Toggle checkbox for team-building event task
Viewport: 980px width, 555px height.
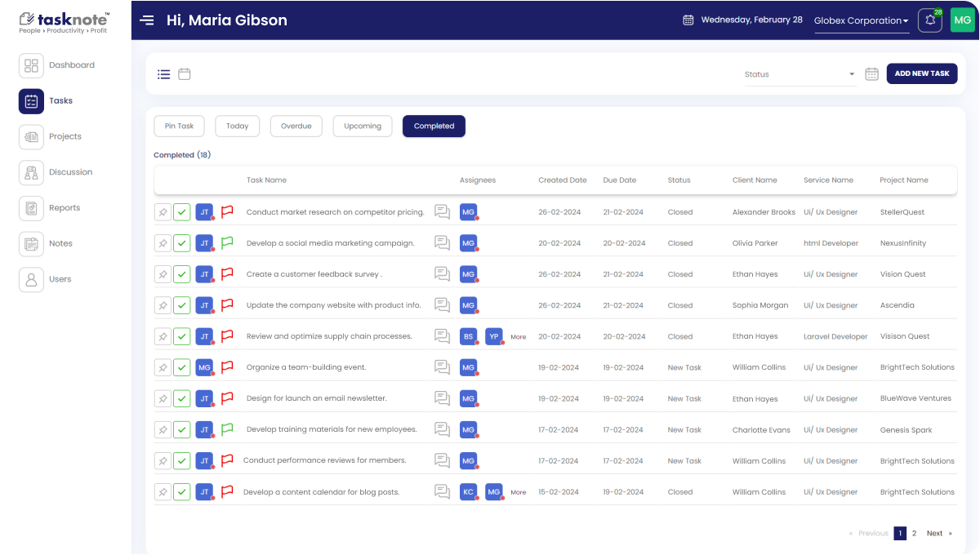click(182, 367)
